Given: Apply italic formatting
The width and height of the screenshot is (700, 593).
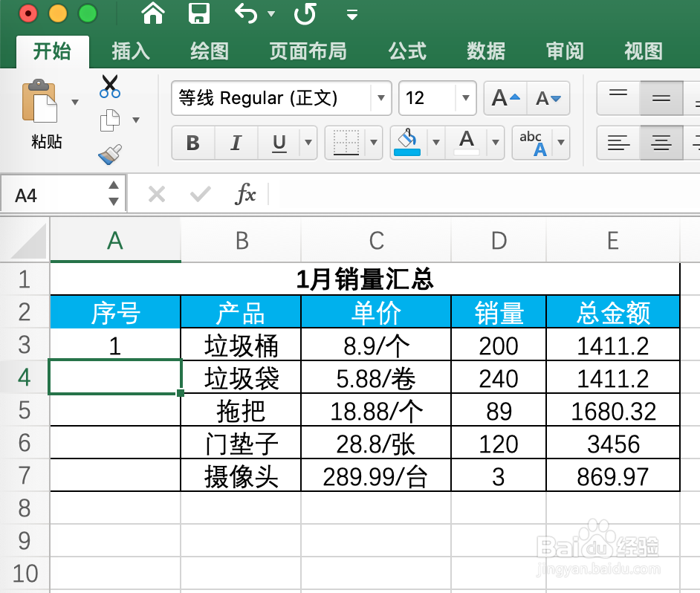Looking at the screenshot, I should coord(236,143).
